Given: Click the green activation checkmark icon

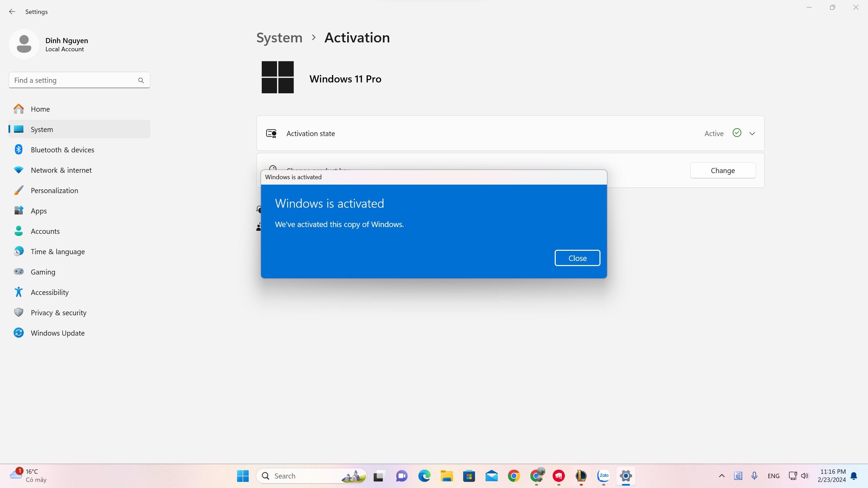Looking at the screenshot, I should pos(737,133).
